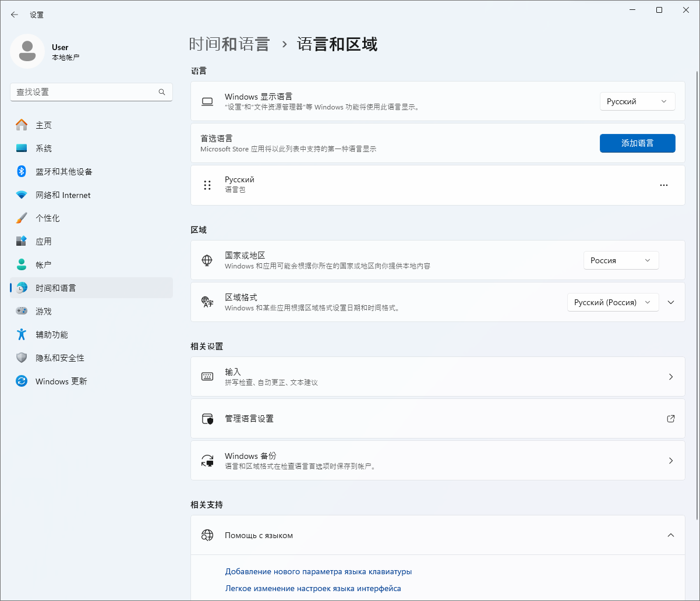Click the 相关支持 section heading
This screenshot has height=601, width=700.
(207, 505)
